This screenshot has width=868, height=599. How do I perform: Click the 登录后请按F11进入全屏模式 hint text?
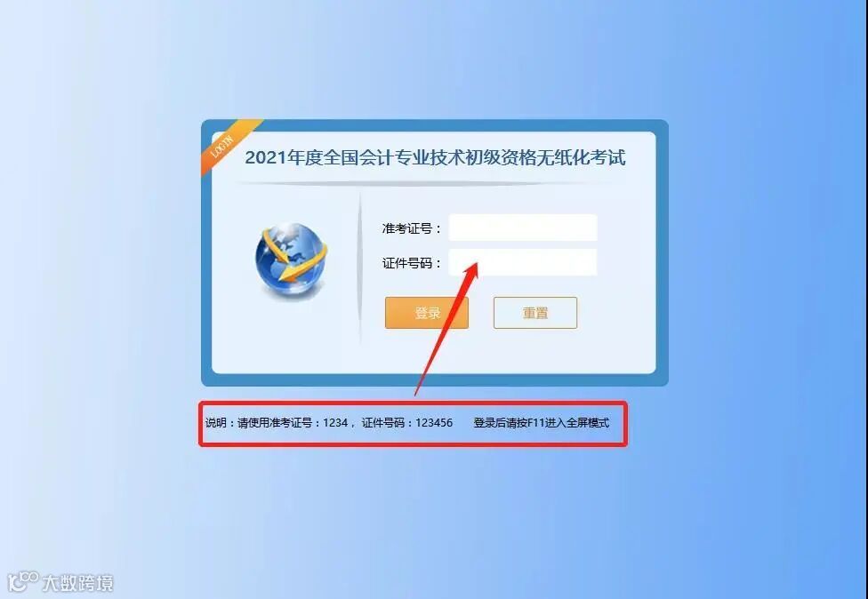pyautogui.click(x=542, y=423)
